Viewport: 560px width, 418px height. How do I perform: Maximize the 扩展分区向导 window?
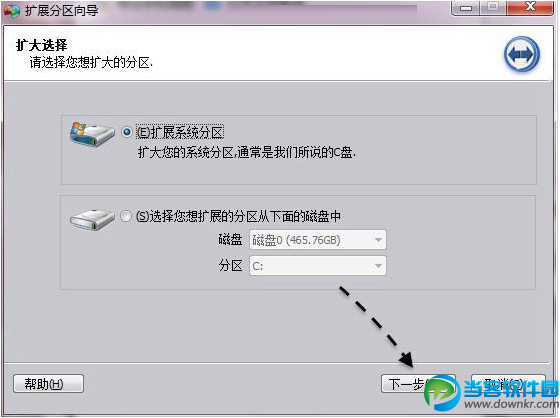[493, 8]
